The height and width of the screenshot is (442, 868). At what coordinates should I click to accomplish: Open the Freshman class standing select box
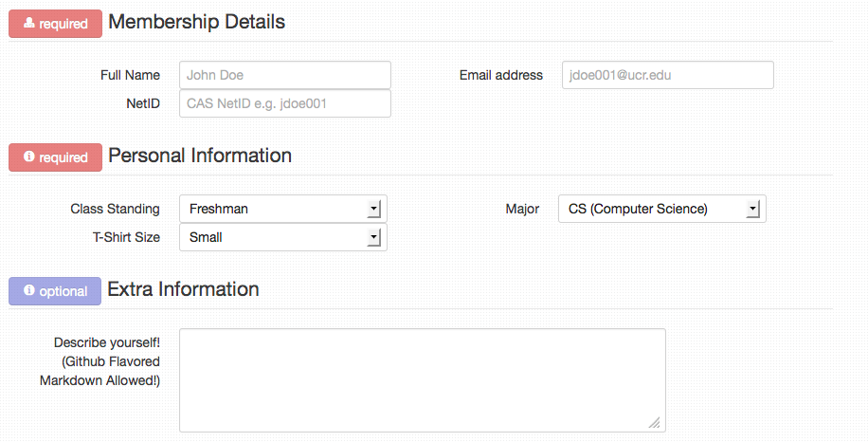pyautogui.click(x=283, y=209)
